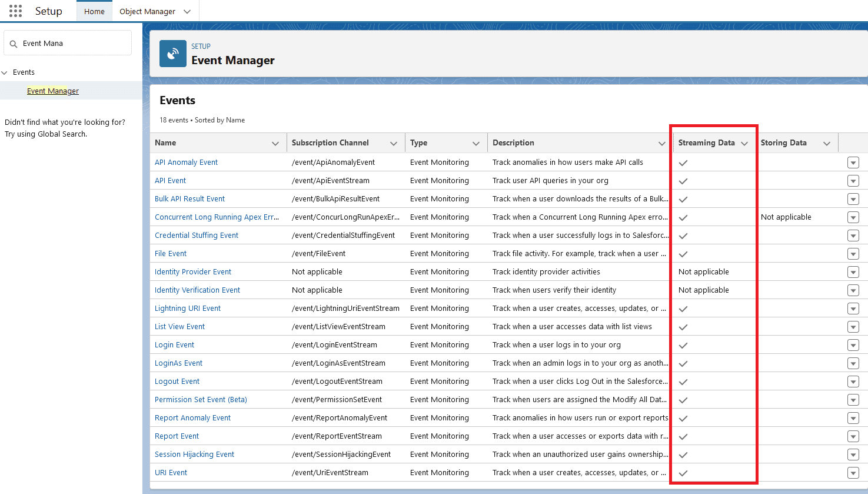The height and width of the screenshot is (494, 868).
Task: Open row actions for URI Event
Action: [x=853, y=473]
